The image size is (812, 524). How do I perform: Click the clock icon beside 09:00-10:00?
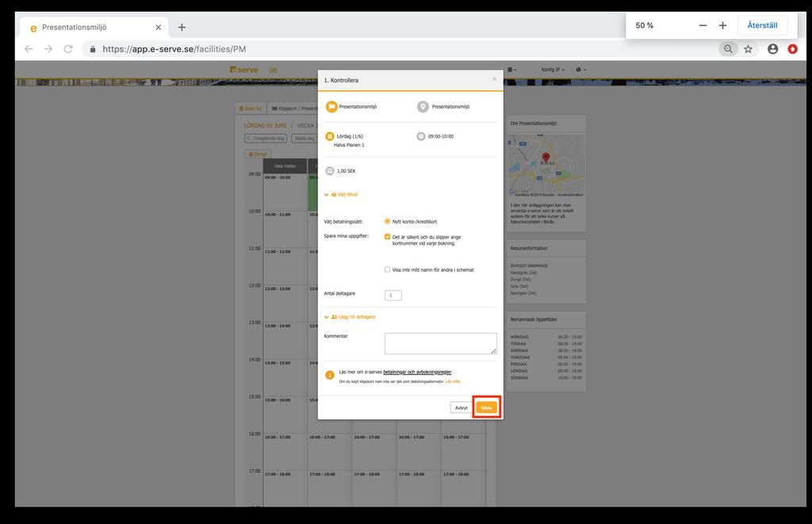click(x=421, y=136)
